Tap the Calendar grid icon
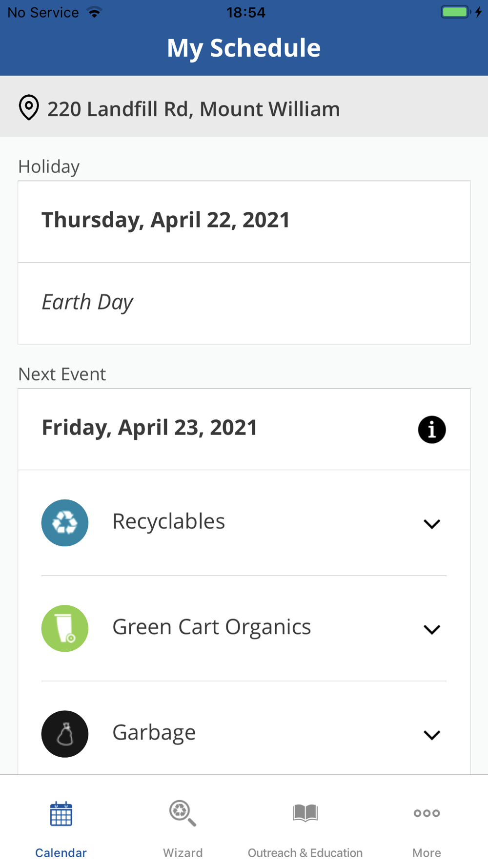 click(61, 814)
